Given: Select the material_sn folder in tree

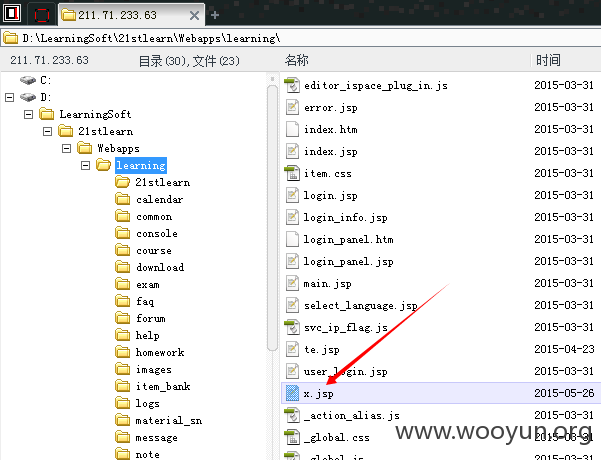Looking at the screenshot, I should click(169, 421).
